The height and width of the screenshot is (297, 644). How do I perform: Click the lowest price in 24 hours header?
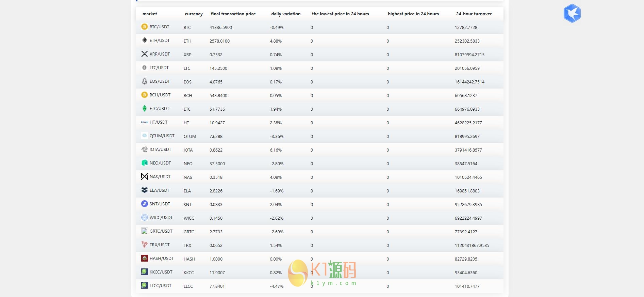[340, 14]
